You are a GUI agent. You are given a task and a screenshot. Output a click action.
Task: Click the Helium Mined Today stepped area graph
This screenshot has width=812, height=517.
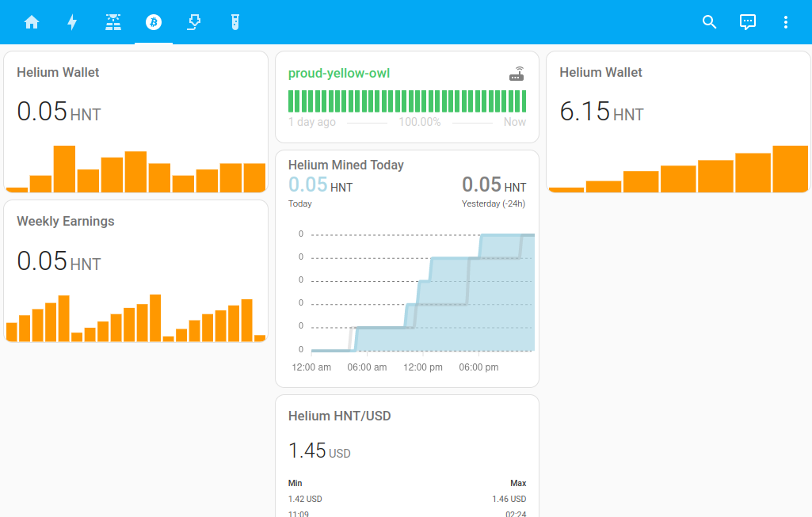click(x=422, y=293)
